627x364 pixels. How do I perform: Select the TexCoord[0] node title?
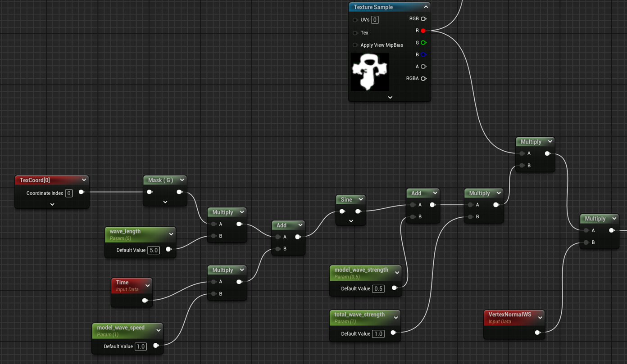tap(35, 180)
